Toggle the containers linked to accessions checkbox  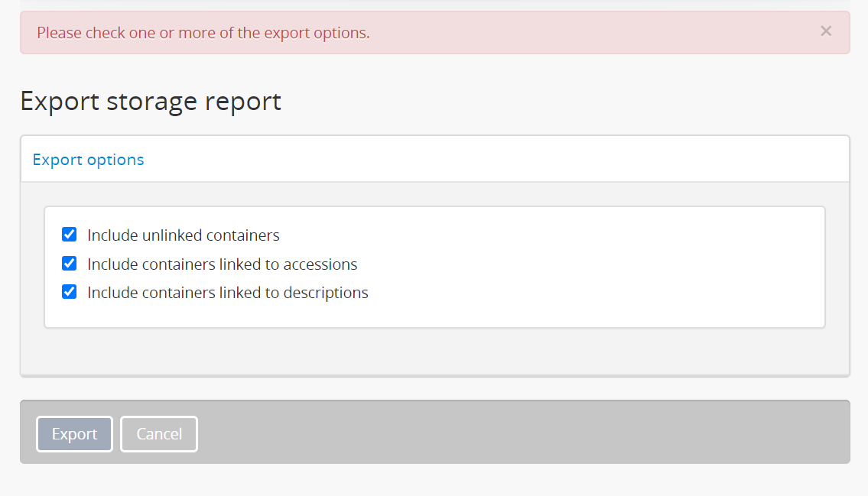tap(70, 264)
